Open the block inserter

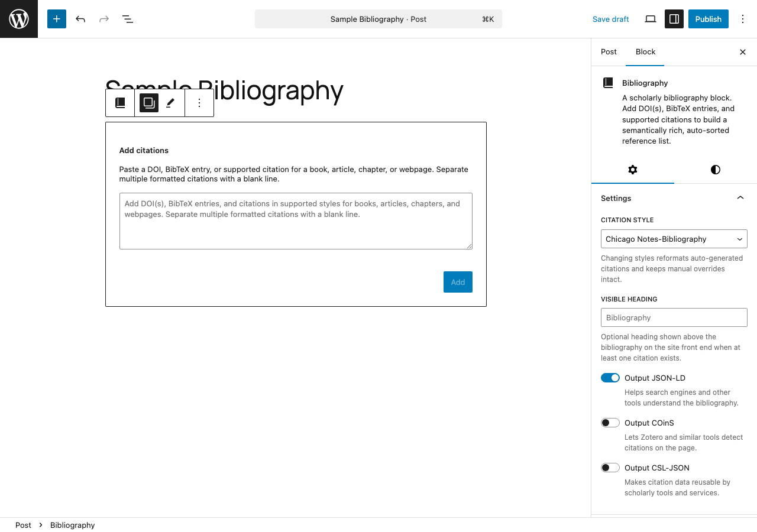pyautogui.click(x=56, y=18)
